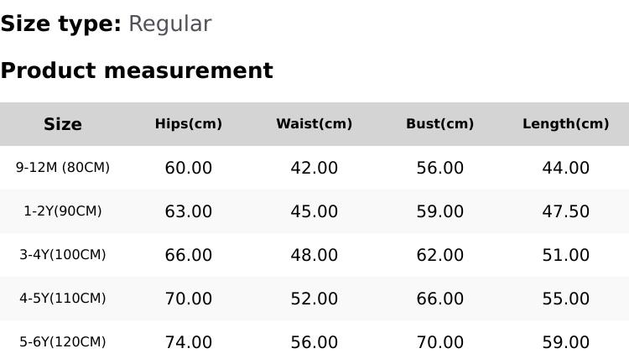Select the 4-5Y(110CM) size row label
The height and width of the screenshot is (364, 629).
point(63,299)
